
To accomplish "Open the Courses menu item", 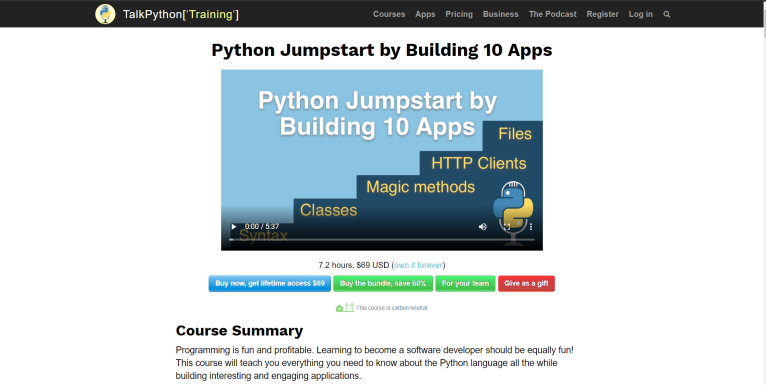I will click(x=389, y=14).
